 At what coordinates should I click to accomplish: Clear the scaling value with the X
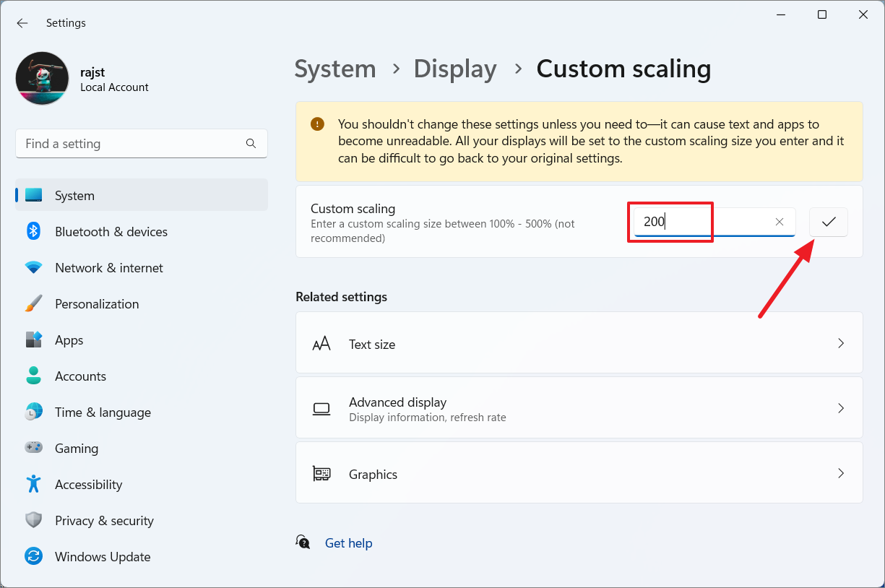pyautogui.click(x=779, y=222)
